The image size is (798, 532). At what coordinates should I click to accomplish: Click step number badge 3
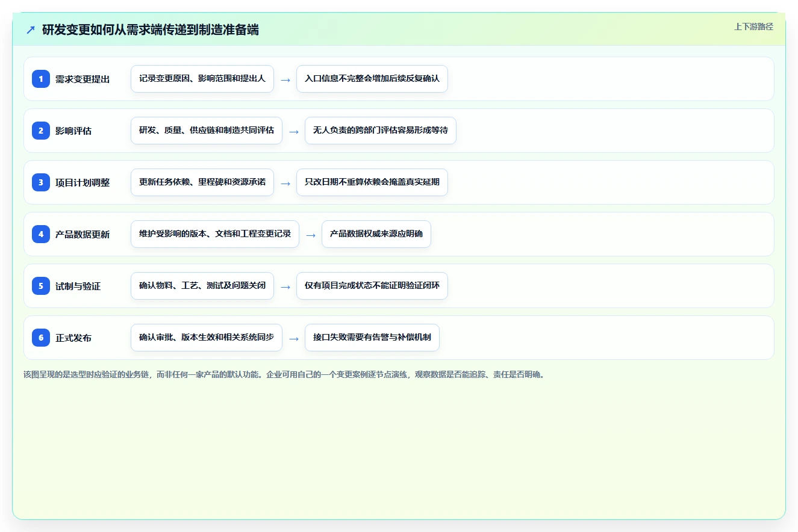pos(41,182)
